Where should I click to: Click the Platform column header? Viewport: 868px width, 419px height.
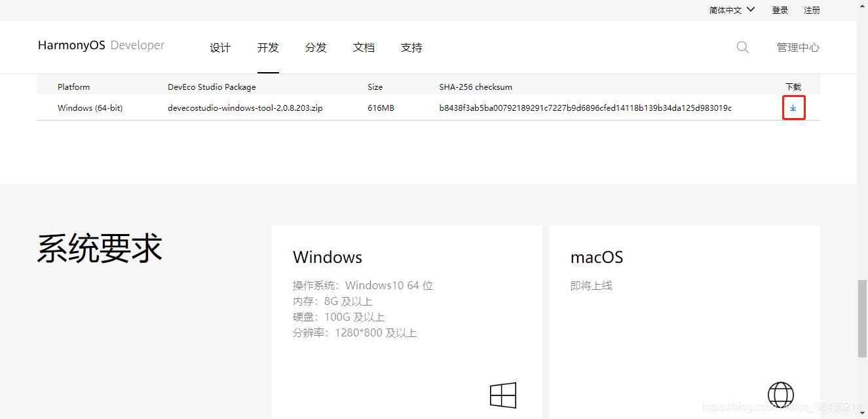(x=73, y=87)
